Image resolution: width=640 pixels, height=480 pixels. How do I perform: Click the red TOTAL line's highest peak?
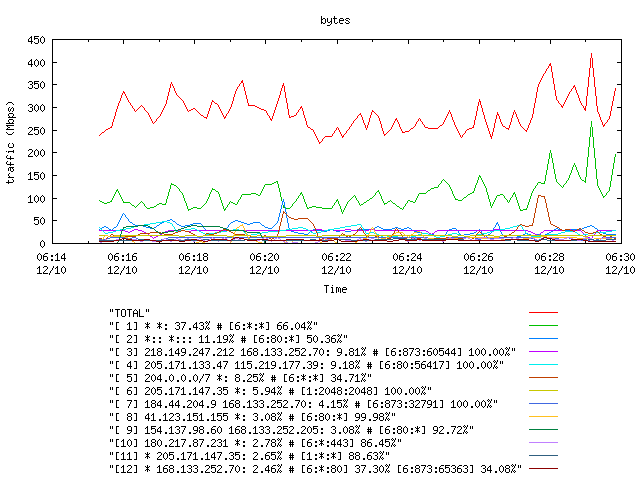(591, 54)
